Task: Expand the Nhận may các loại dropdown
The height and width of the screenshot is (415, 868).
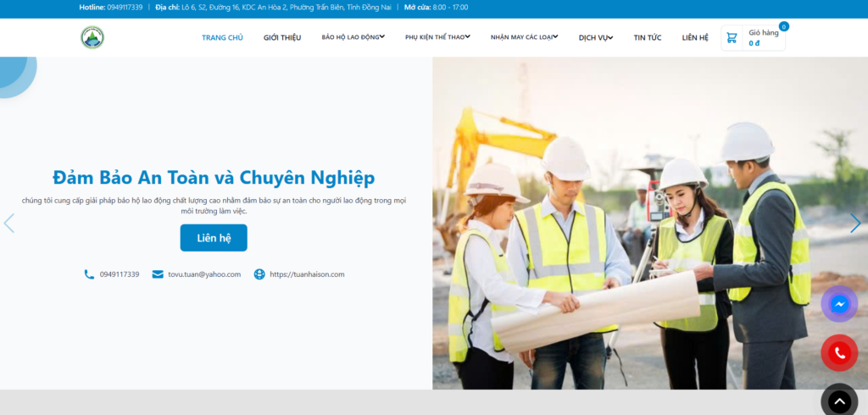Action: pos(524,37)
